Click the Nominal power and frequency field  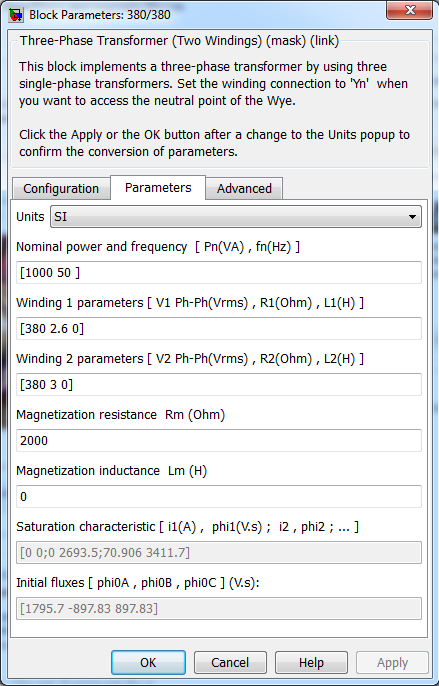[219, 273]
